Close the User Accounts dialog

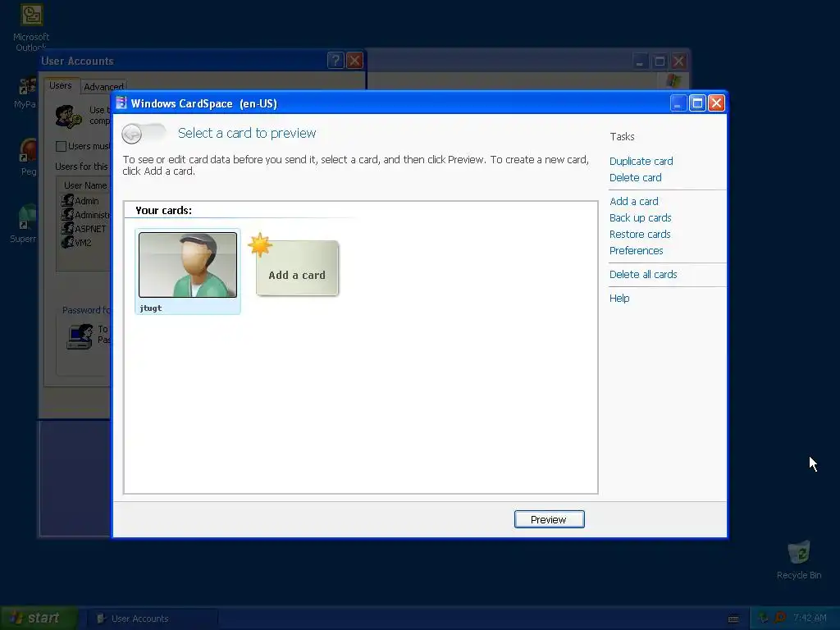click(x=354, y=61)
